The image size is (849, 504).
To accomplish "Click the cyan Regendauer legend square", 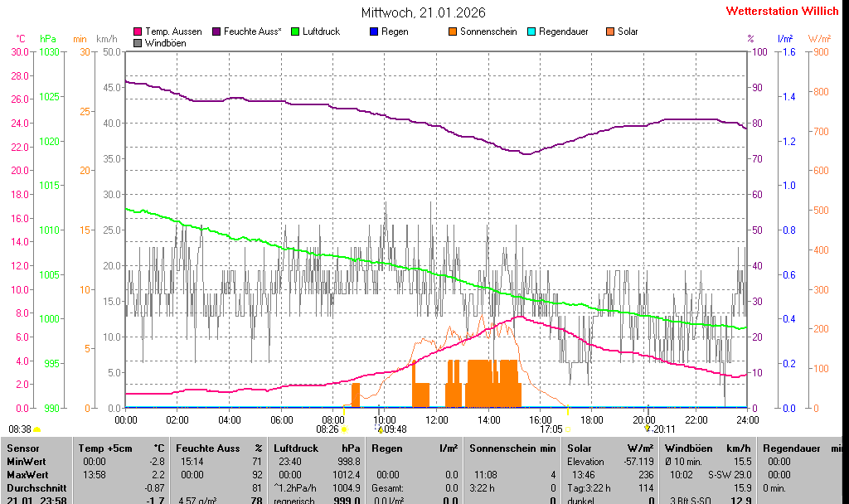I will click(x=531, y=31).
